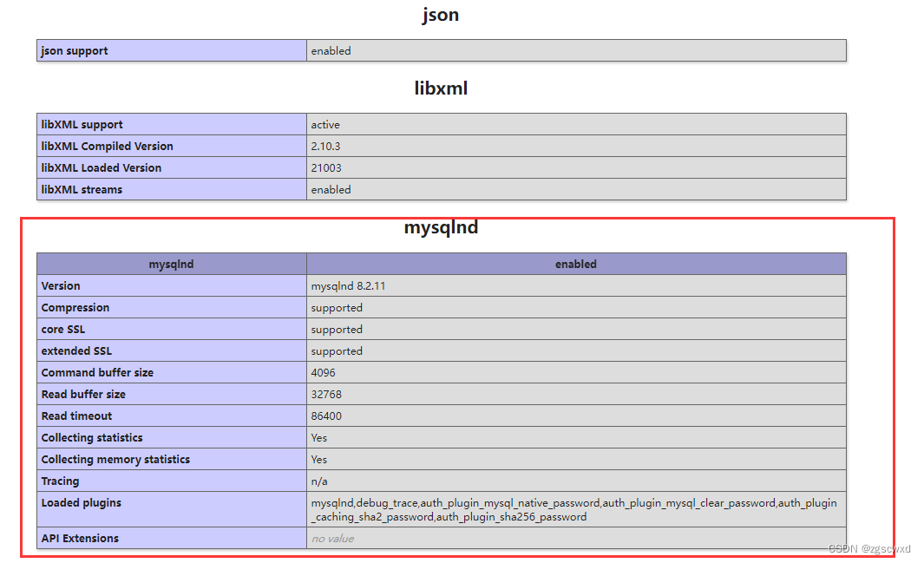Click the 'enabled' table header cell
The height and width of the screenshot is (563, 924).
[576, 264]
